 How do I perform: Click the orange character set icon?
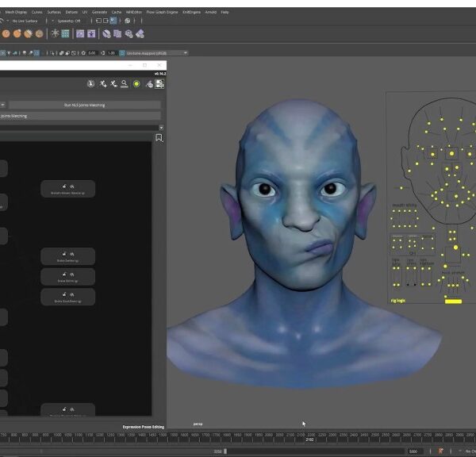pos(440,451)
